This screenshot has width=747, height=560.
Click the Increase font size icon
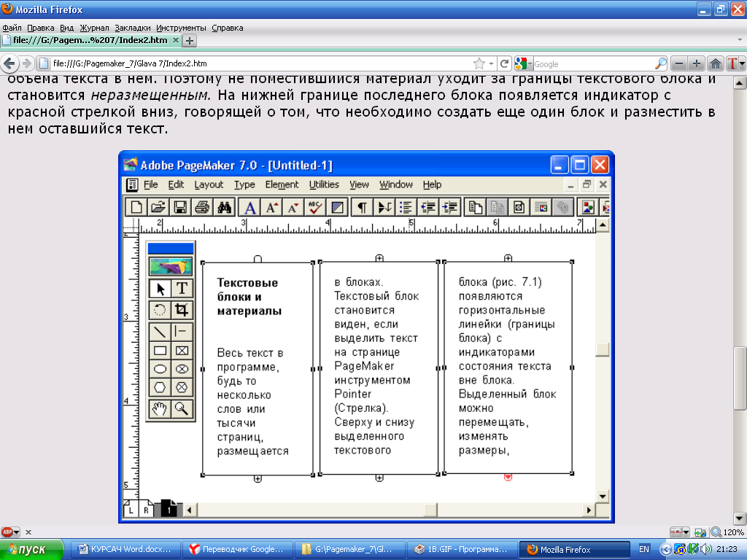point(271,207)
